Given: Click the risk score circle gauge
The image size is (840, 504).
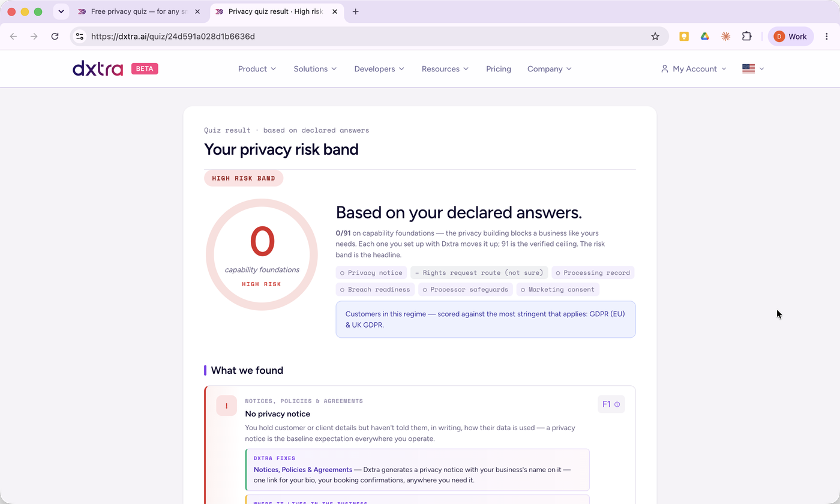Looking at the screenshot, I should 262,254.
